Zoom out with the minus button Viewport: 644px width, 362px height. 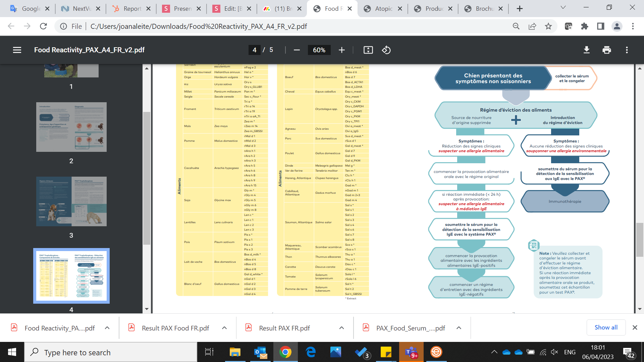[297, 50]
